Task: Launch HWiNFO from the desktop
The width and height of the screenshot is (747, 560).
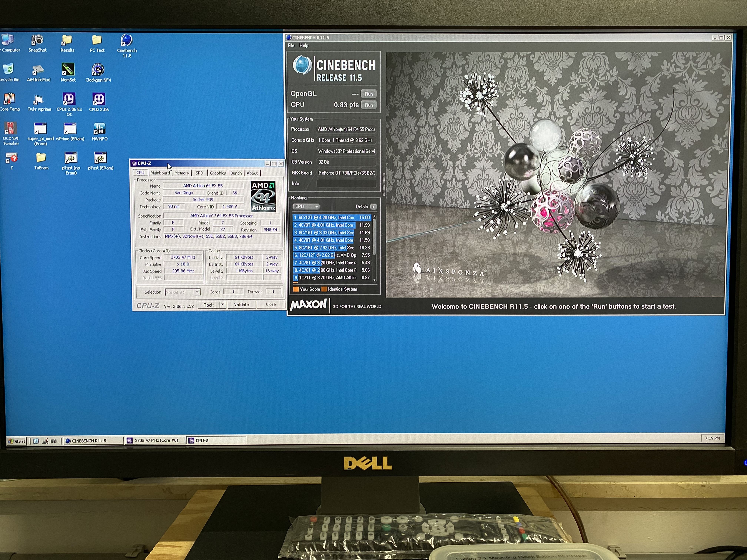Action: click(x=99, y=131)
